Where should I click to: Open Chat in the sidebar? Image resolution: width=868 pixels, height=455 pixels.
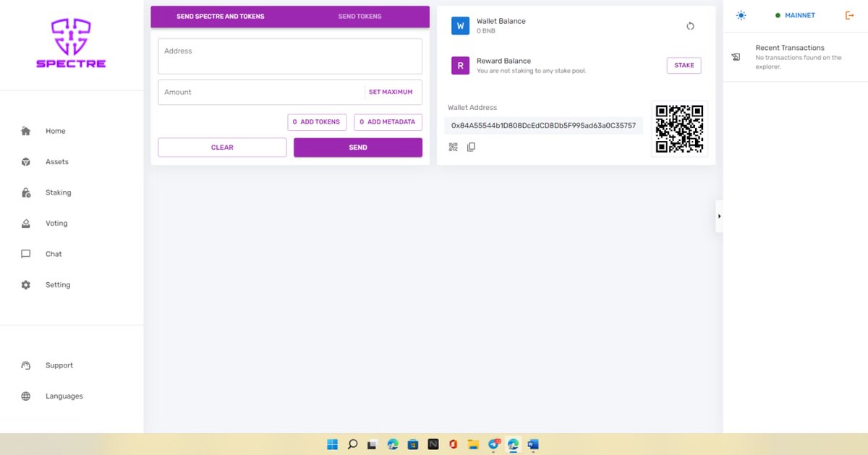(54, 254)
